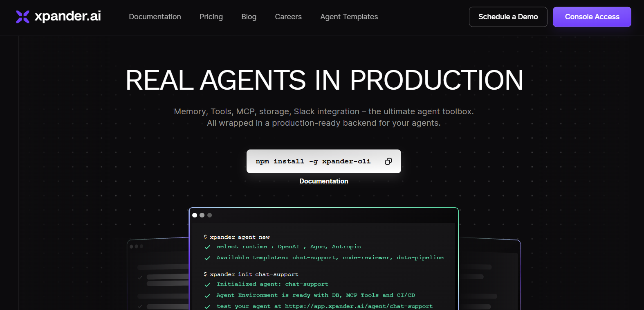Visit the Careers page
This screenshot has height=310, width=644.
pyautogui.click(x=288, y=17)
